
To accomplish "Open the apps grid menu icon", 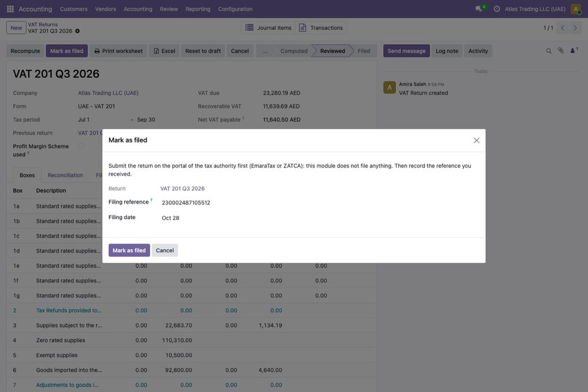I will 10,9.
